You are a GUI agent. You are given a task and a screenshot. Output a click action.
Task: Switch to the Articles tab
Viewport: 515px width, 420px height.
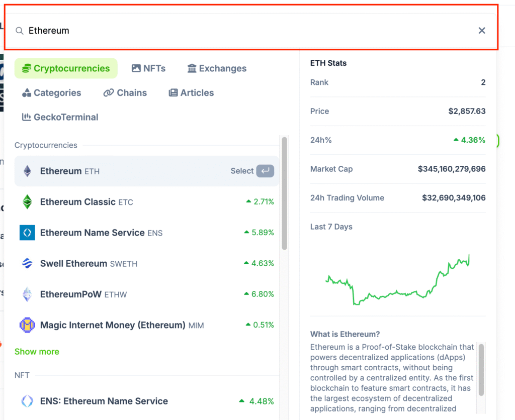pos(191,93)
